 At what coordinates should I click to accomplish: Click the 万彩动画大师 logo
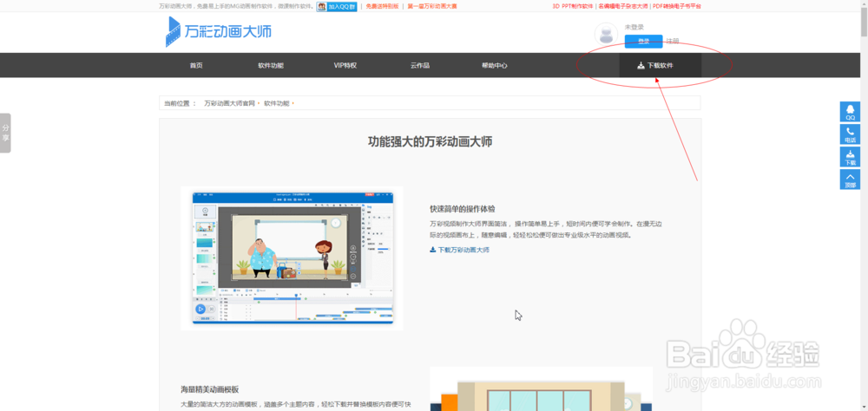pyautogui.click(x=219, y=31)
